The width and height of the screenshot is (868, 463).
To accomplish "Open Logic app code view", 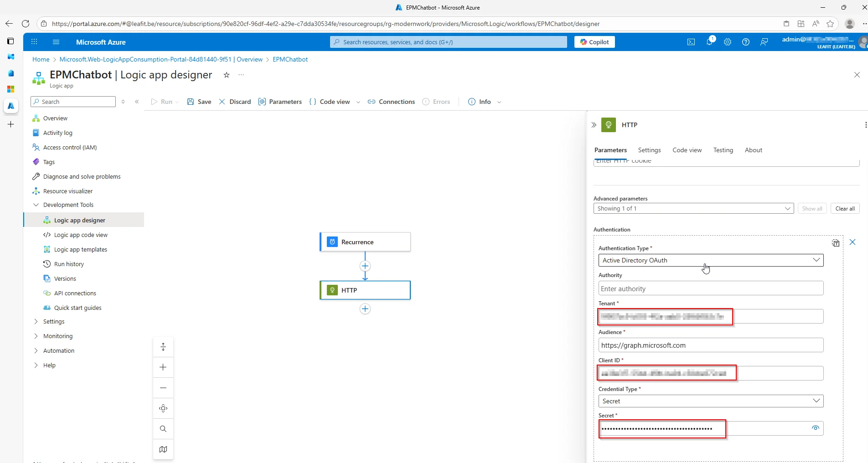I will pos(81,235).
